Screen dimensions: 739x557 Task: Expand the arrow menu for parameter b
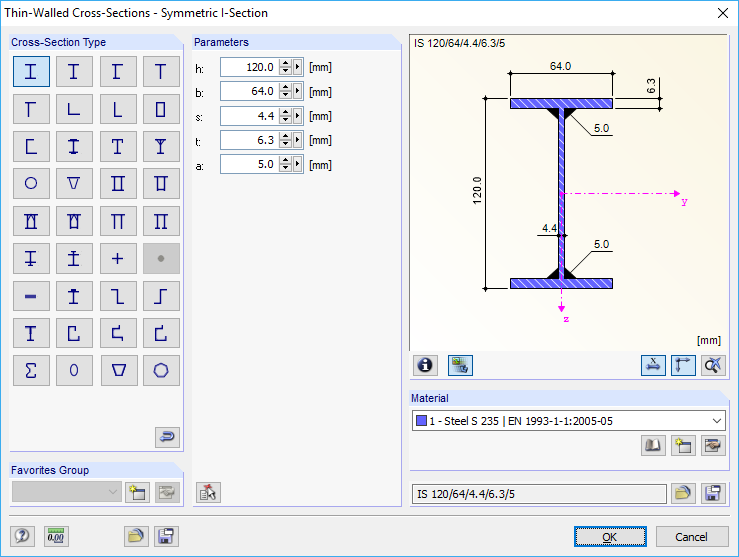click(x=298, y=91)
